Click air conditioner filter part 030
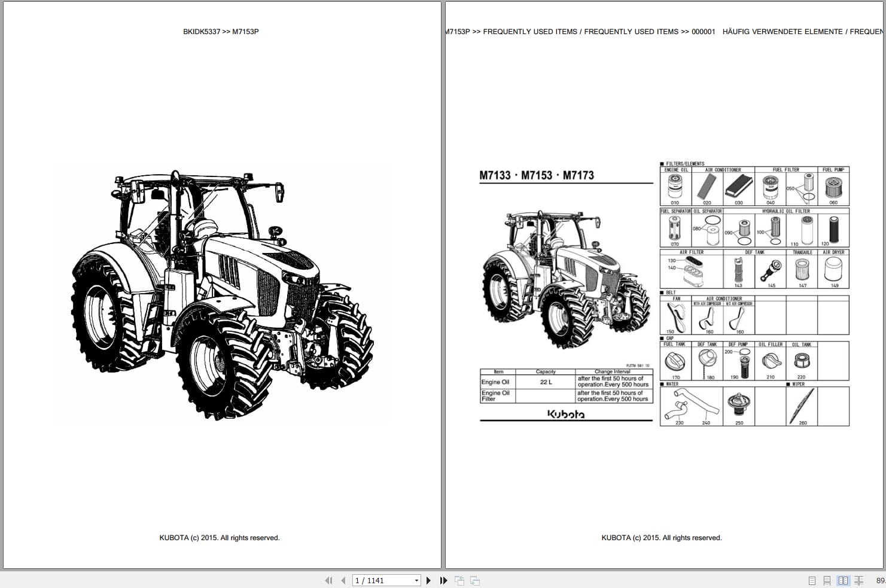 click(x=738, y=187)
